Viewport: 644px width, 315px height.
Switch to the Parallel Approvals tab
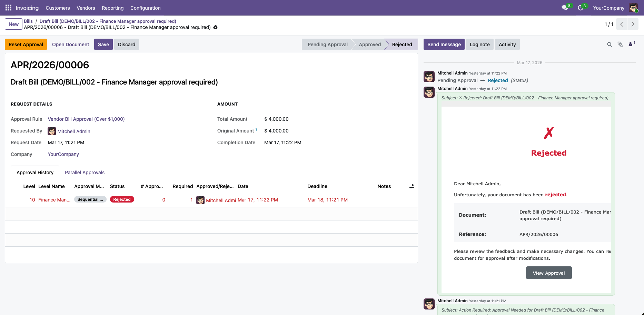pyautogui.click(x=85, y=173)
